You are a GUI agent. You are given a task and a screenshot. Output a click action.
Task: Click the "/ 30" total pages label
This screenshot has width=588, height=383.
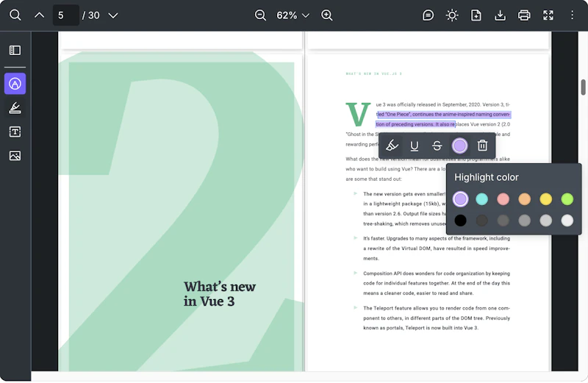coord(90,15)
